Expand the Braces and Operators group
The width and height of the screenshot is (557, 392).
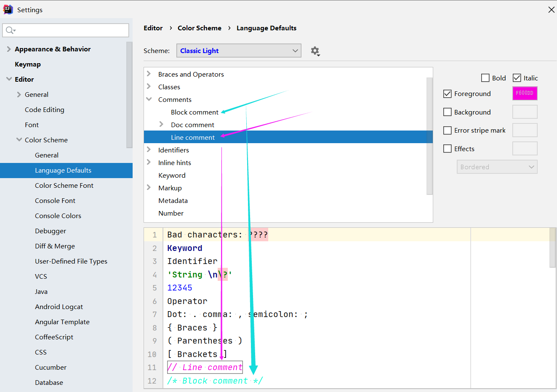(x=149, y=74)
